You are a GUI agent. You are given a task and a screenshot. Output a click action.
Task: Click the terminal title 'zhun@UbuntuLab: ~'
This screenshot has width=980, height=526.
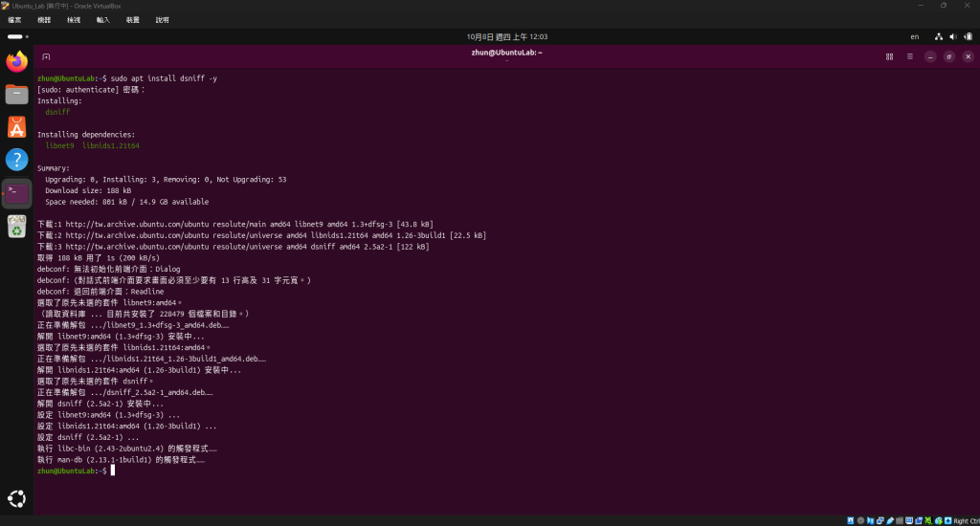tap(507, 53)
